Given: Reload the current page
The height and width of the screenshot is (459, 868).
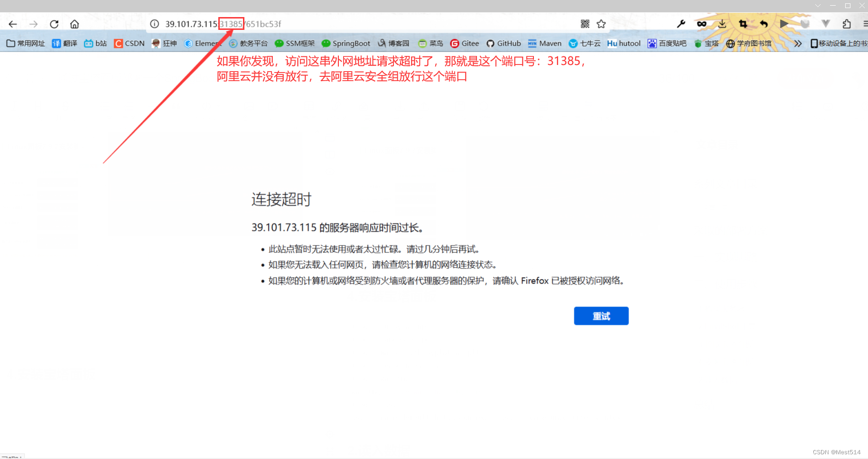Looking at the screenshot, I should coord(54,24).
